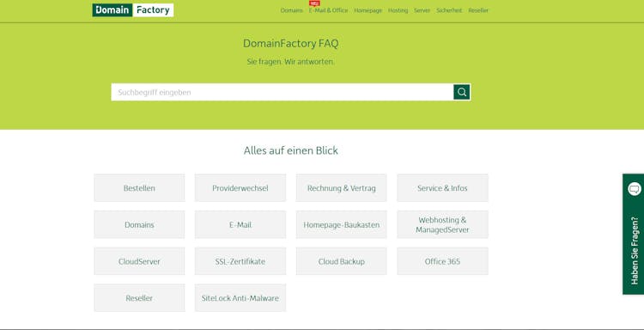This screenshot has height=330, width=644.
Task: Open the Cloud Backup FAQ category
Action: click(x=341, y=261)
